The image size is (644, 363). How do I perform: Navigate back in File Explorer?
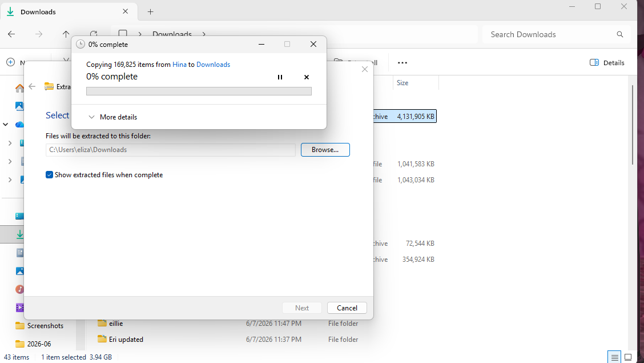pyautogui.click(x=11, y=34)
